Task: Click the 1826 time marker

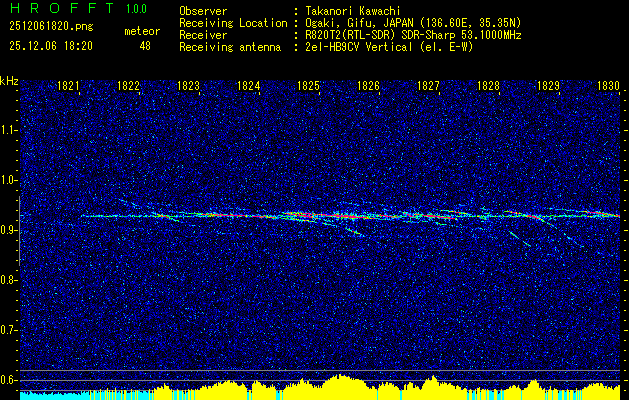Action: click(x=368, y=85)
